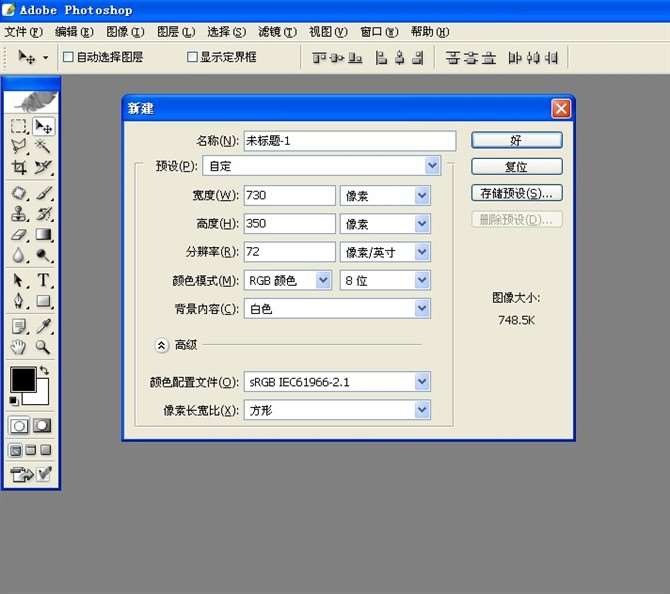The width and height of the screenshot is (670, 594).
Task: Select the Notes tool
Action: click(18, 327)
